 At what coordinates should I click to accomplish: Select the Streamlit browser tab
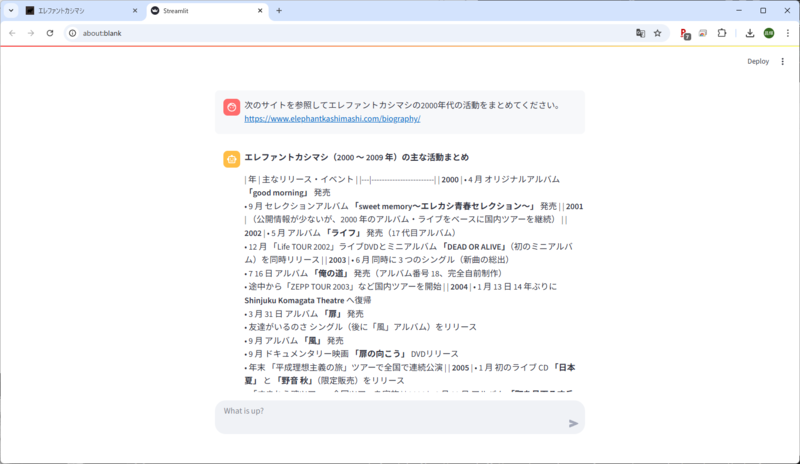[x=208, y=10]
